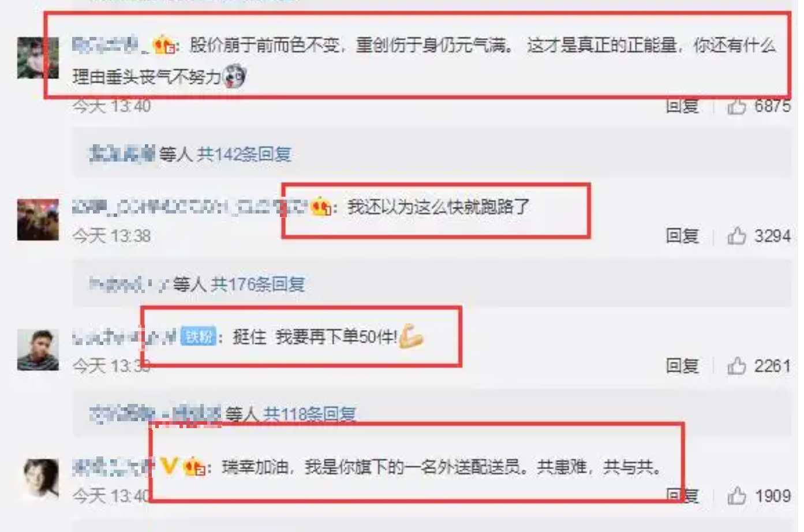Click member badge beside 我还以为 comment
The width and height of the screenshot is (804, 532).
321,206
